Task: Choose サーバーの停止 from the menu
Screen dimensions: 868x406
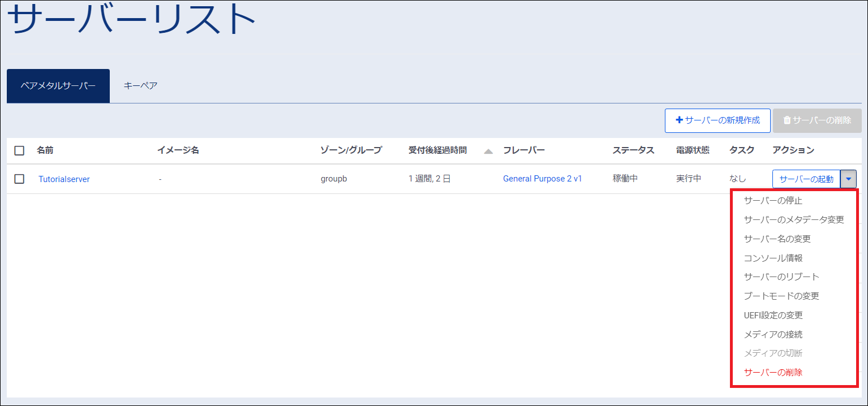Action: click(773, 201)
